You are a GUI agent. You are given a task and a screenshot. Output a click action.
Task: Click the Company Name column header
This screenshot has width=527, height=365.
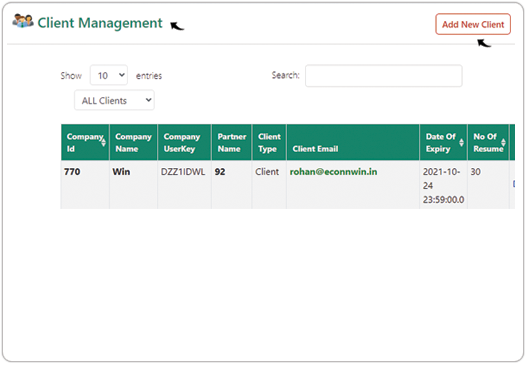[133, 143]
